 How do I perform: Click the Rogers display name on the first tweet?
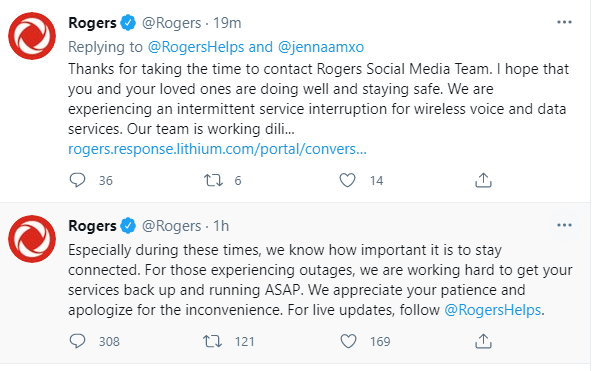click(x=92, y=23)
